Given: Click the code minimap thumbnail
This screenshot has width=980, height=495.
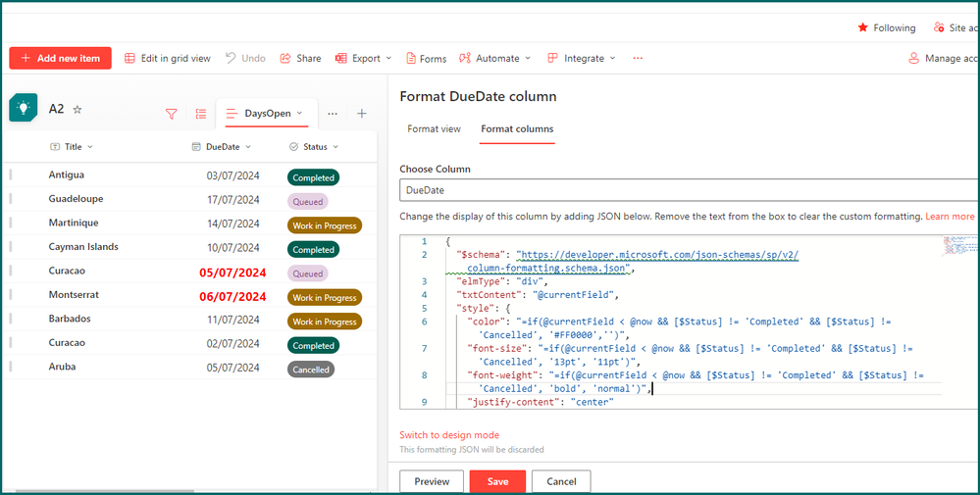Looking at the screenshot, I should [x=960, y=245].
